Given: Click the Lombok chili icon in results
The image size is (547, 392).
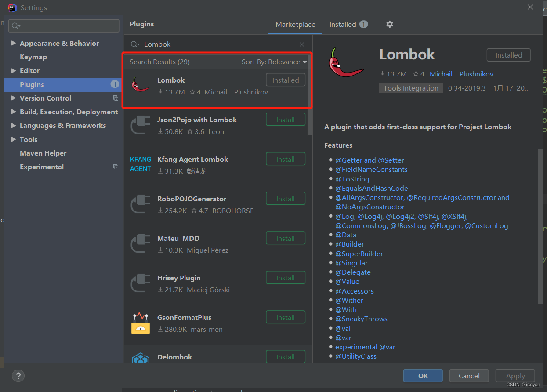Looking at the screenshot, I should click(141, 84).
